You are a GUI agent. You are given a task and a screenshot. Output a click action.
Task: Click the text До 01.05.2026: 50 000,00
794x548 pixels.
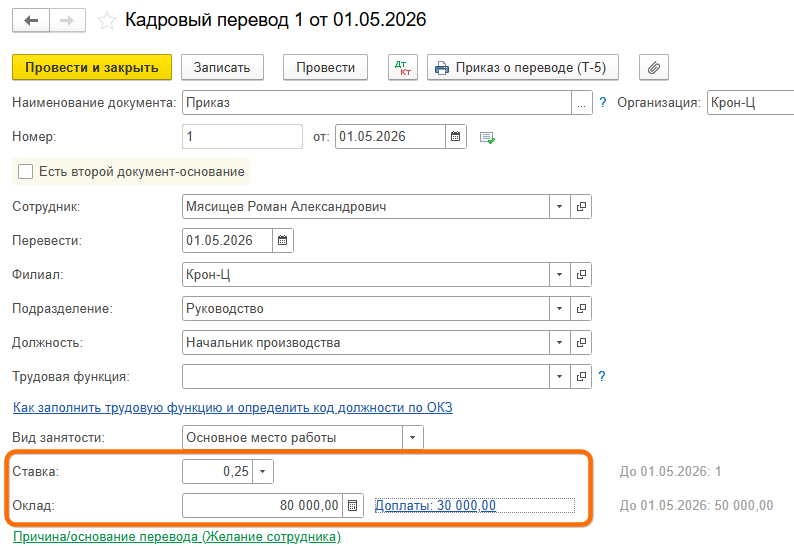pos(696,505)
